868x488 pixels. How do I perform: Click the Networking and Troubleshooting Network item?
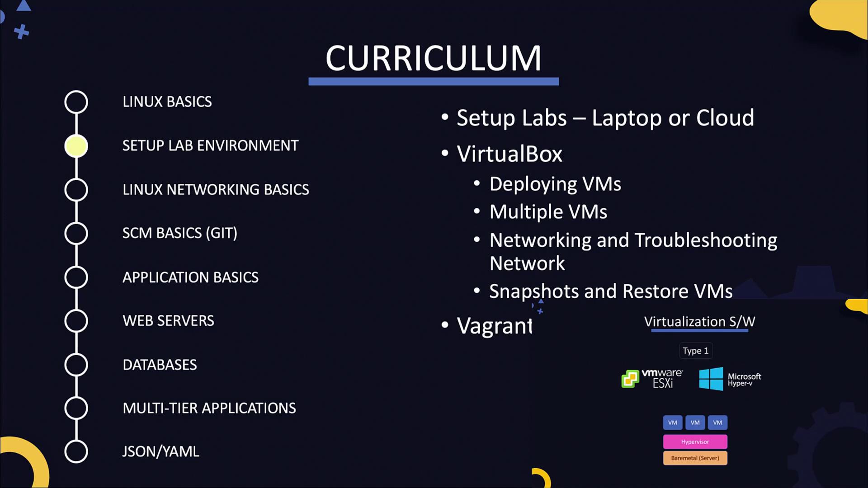tap(633, 251)
